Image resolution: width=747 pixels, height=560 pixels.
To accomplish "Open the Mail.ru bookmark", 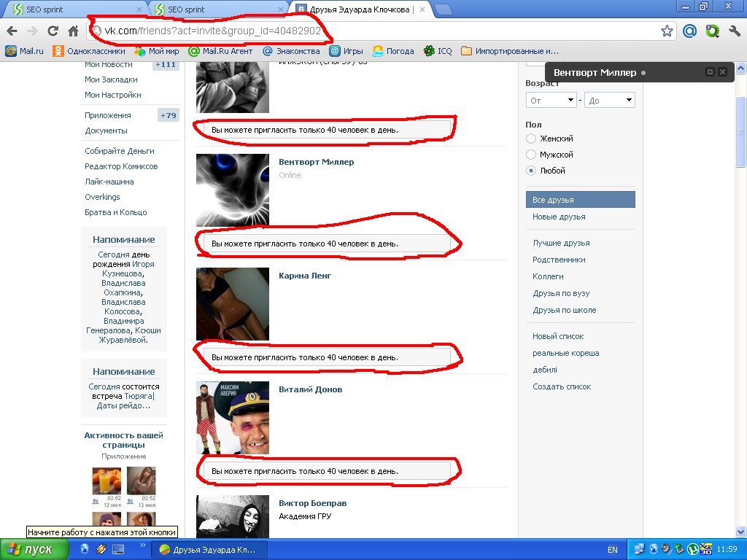I will (24, 51).
